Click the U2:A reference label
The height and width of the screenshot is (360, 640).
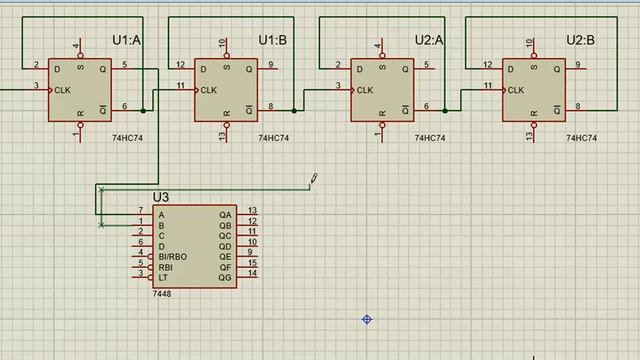[429, 40]
